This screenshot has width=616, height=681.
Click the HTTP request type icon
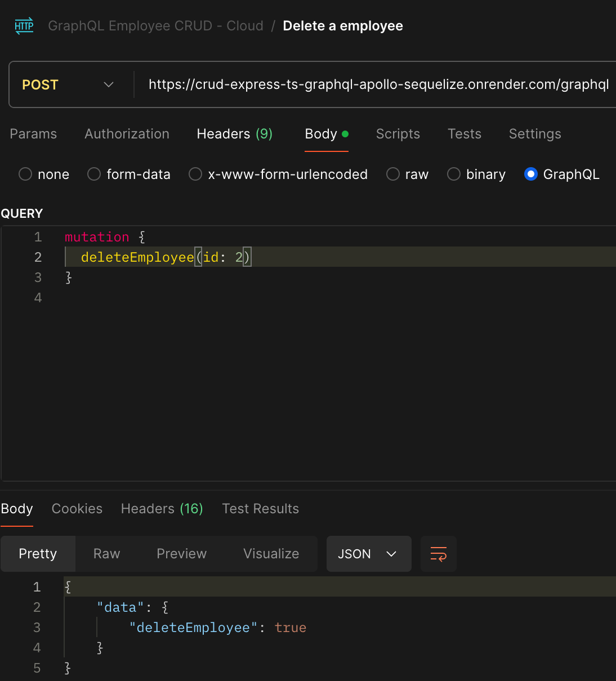[24, 26]
